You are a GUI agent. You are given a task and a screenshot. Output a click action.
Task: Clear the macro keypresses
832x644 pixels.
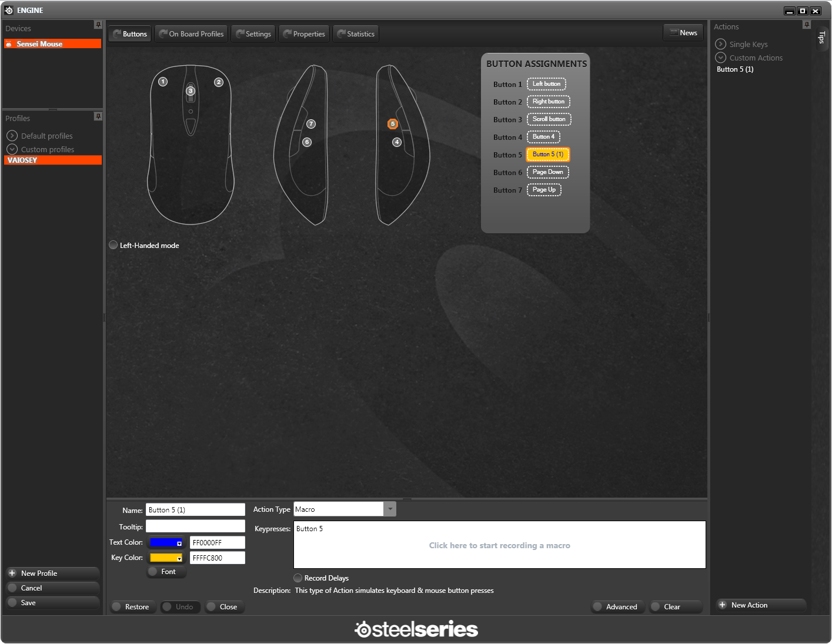[675, 607]
